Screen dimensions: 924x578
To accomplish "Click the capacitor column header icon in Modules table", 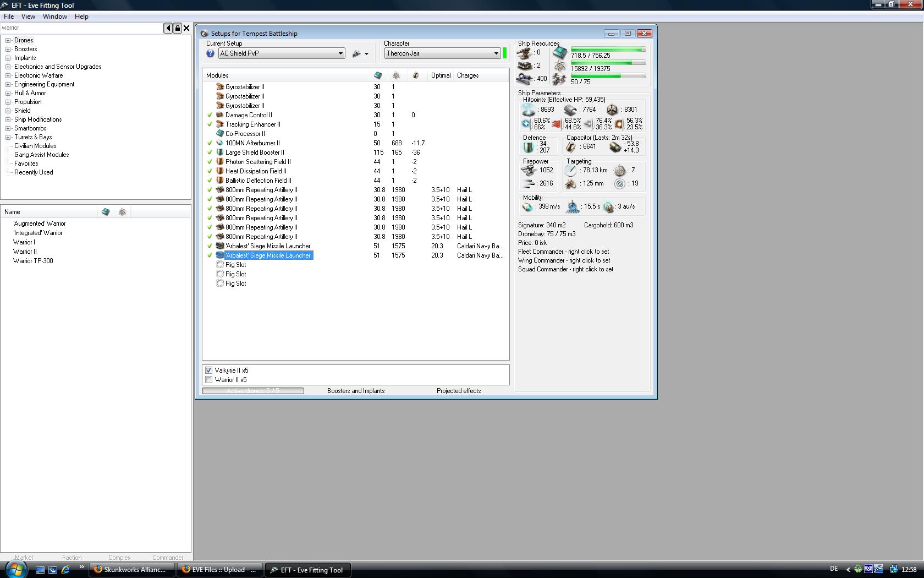I will point(416,75).
